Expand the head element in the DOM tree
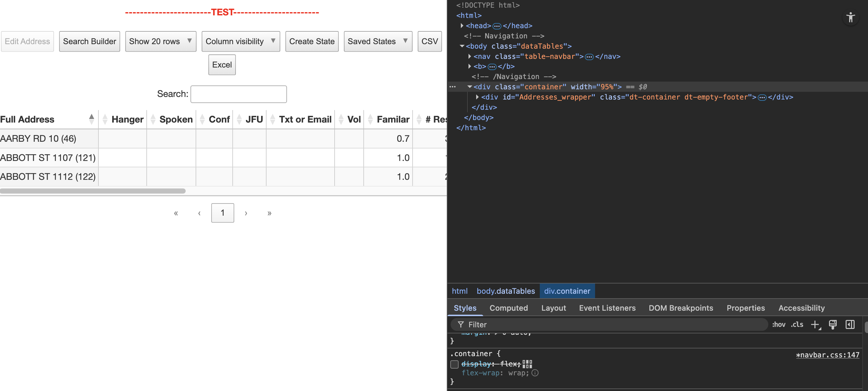 462,26
